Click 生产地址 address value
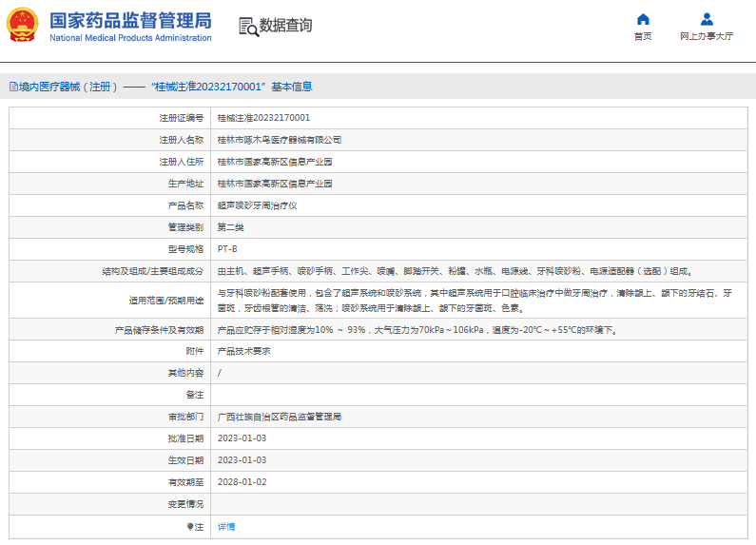 (x=274, y=184)
